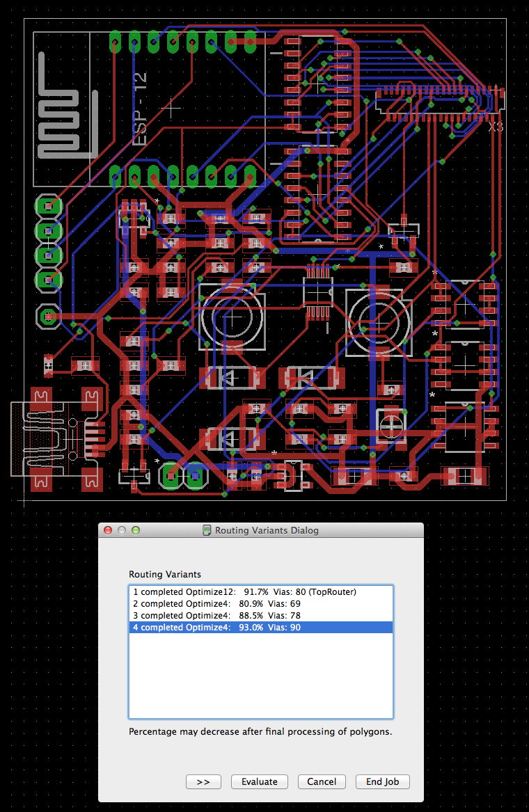Click the End Job button
The image size is (529, 812).
pos(382,781)
